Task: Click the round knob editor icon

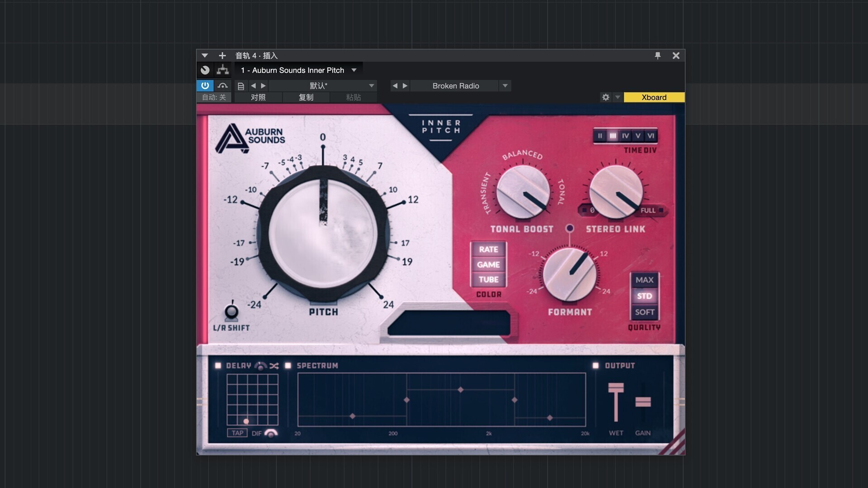Action: (205, 70)
